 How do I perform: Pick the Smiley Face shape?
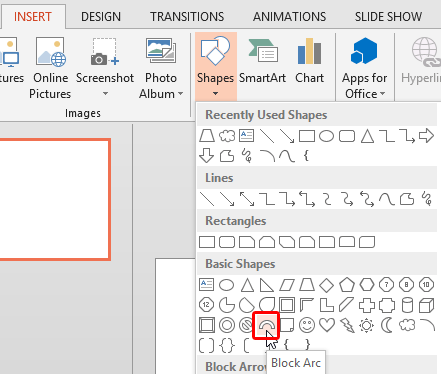[x=307, y=325]
